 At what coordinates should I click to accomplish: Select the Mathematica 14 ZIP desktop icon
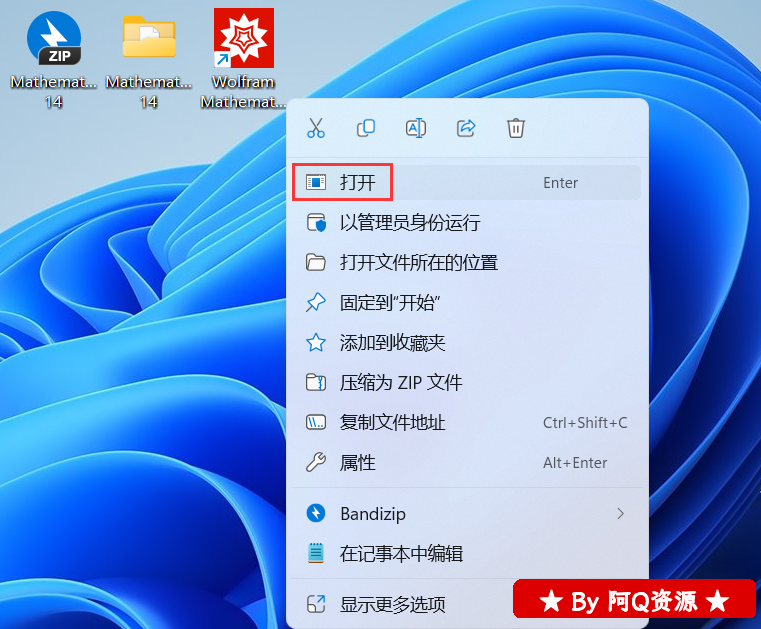[54, 60]
